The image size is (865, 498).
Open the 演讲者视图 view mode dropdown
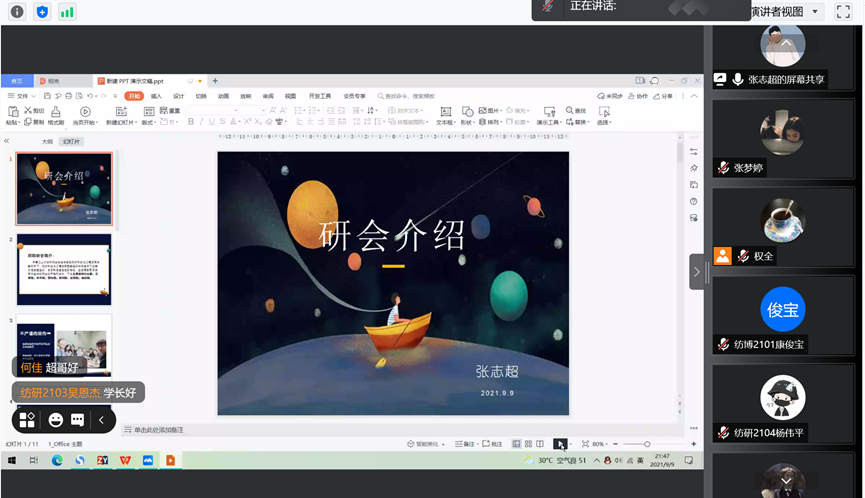pos(786,12)
